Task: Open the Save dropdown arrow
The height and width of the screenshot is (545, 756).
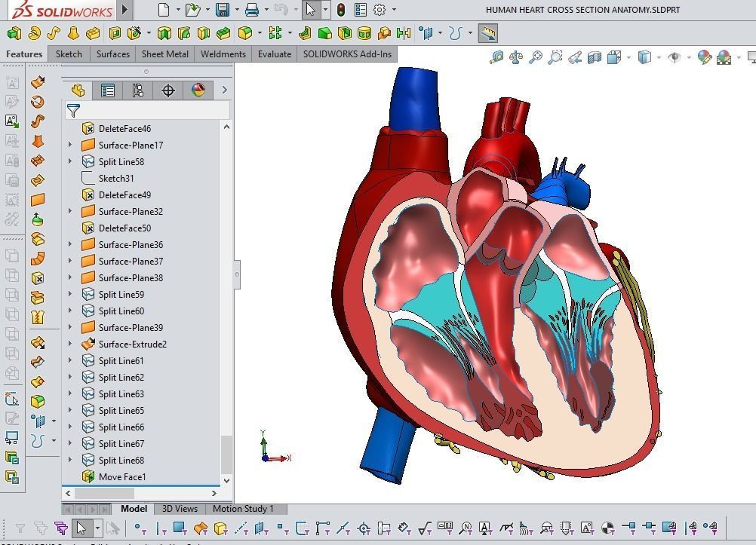Action: (x=236, y=10)
